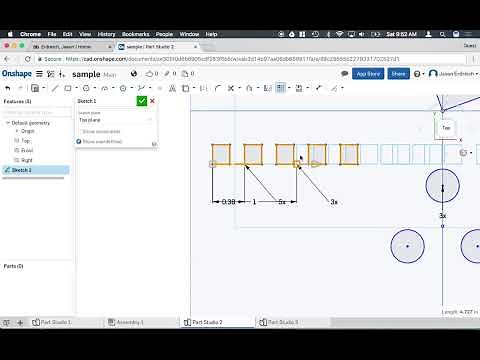The image size is (480, 360).
Task: Expand the Polygon tool dropdown arrow
Action: point(132,88)
